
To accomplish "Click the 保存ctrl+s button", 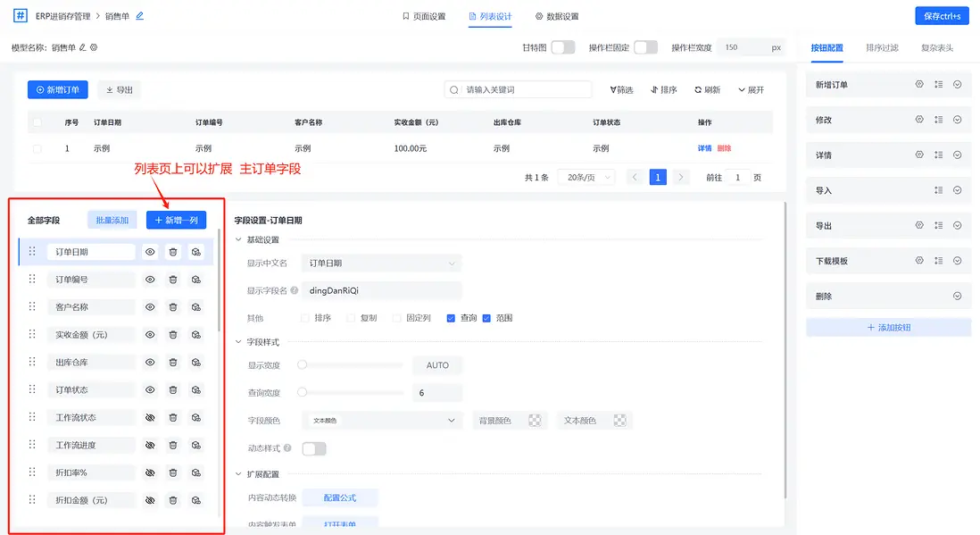I will [x=942, y=16].
